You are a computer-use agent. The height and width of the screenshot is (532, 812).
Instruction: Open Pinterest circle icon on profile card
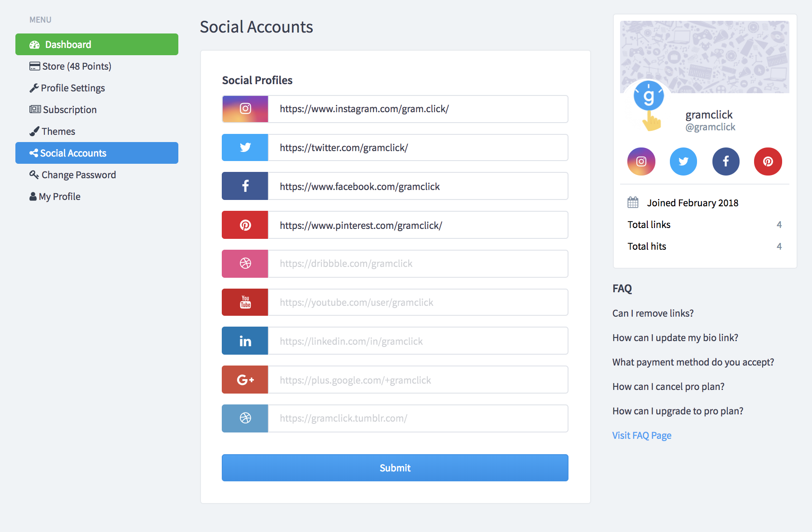[768, 161]
